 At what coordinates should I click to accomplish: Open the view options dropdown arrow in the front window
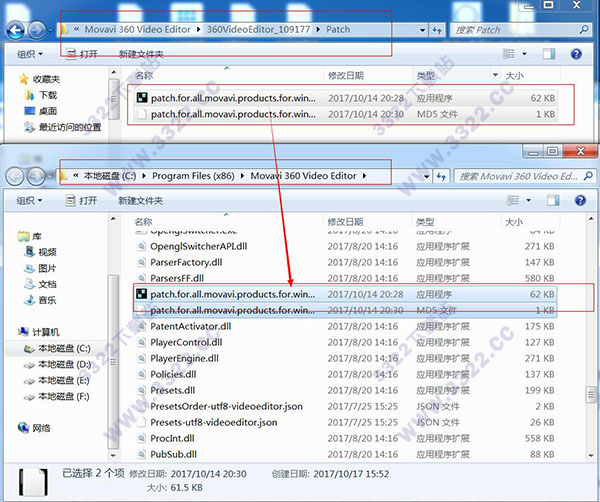(x=528, y=200)
